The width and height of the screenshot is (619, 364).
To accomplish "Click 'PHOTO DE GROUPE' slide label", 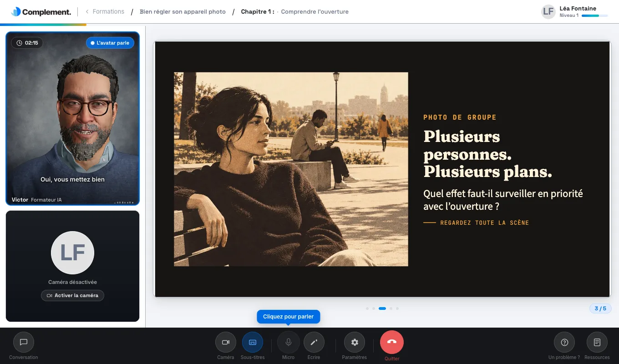I will pos(460,117).
